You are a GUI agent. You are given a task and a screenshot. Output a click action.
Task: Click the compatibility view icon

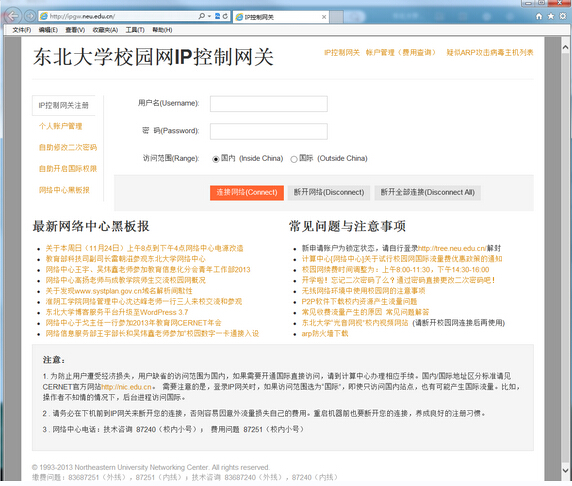[x=217, y=16]
